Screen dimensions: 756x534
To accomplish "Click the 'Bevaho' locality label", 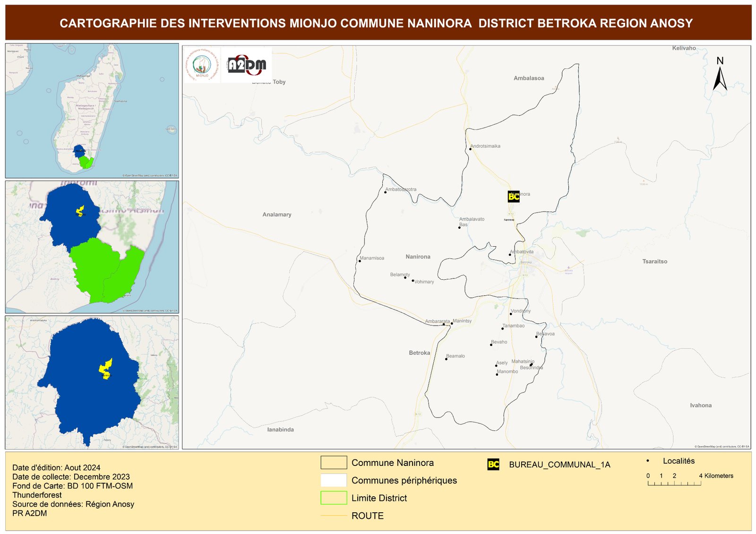I will pos(499,342).
